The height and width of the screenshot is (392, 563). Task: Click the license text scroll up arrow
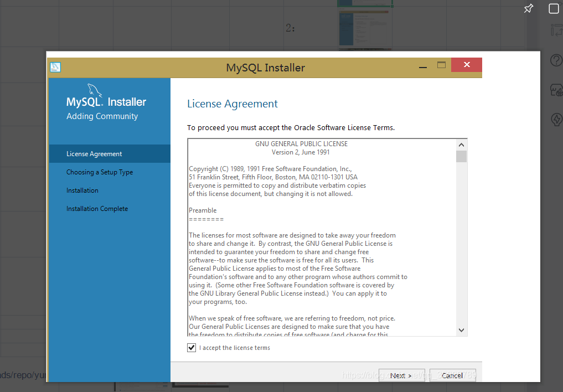pos(461,145)
